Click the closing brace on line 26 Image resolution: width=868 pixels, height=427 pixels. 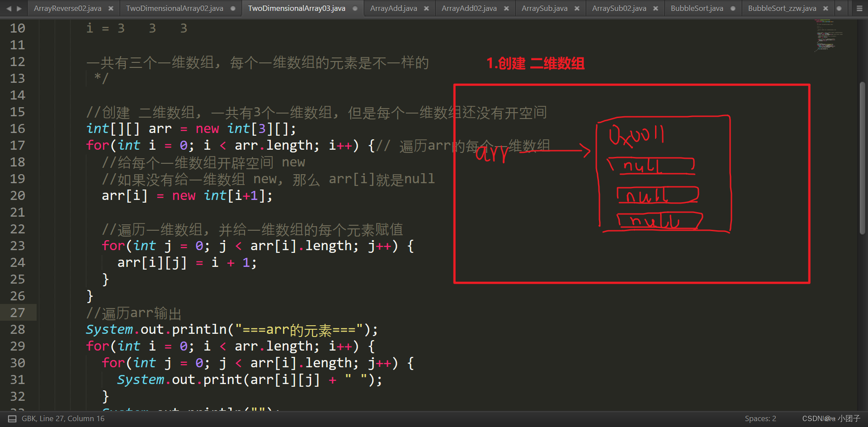[x=90, y=296]
